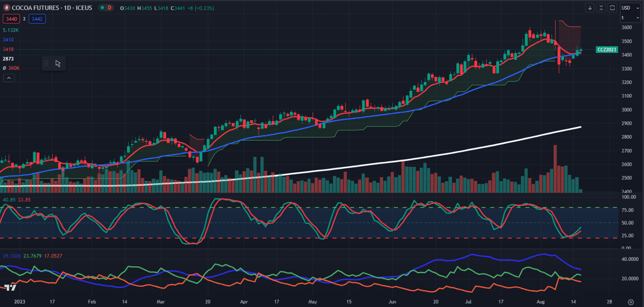644x307 pixels.
Task: Open the USD currency dropdown
Action: click(630, 8)
